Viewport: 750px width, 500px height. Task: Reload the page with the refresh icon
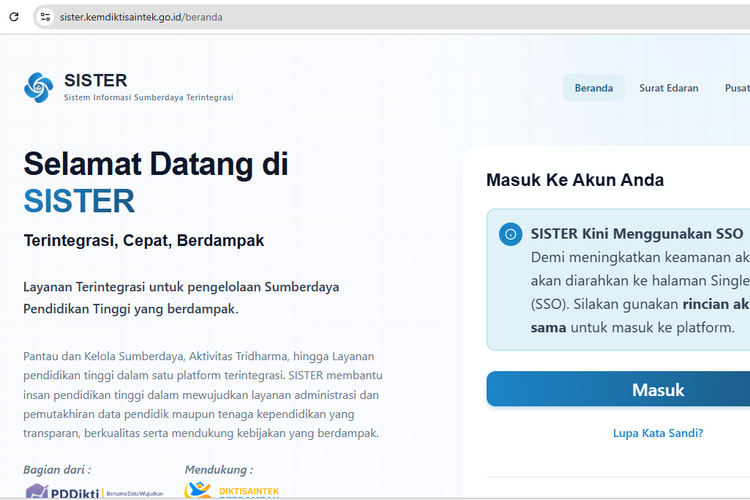[x=14, y=17]
